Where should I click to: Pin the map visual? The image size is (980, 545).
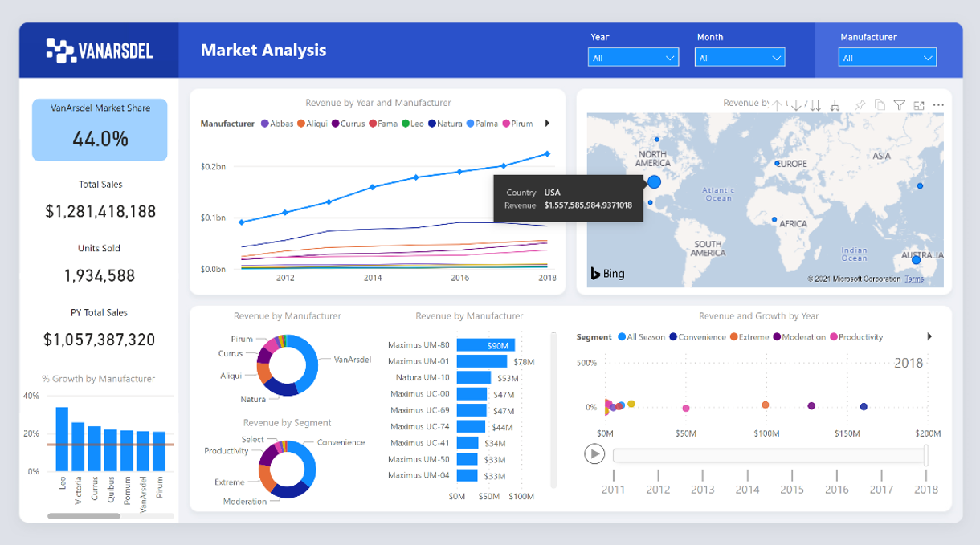point(860,105)
